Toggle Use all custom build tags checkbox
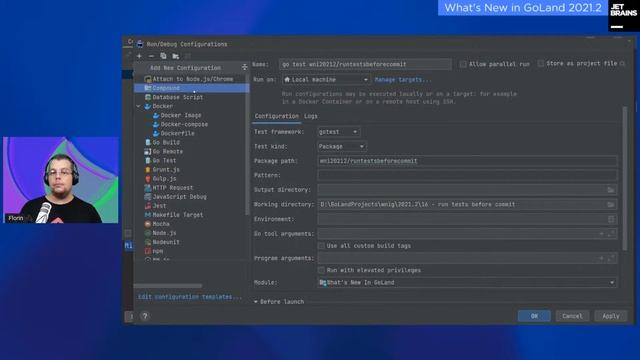The image size is (640, 360). [x=321, y=246]
